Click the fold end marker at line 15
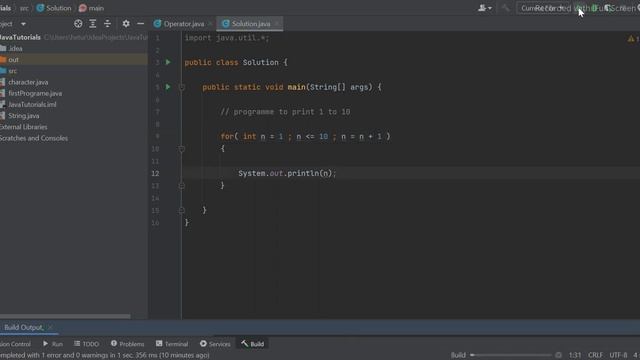The height and width of the screenshot is (360, 640). point(182,211)
